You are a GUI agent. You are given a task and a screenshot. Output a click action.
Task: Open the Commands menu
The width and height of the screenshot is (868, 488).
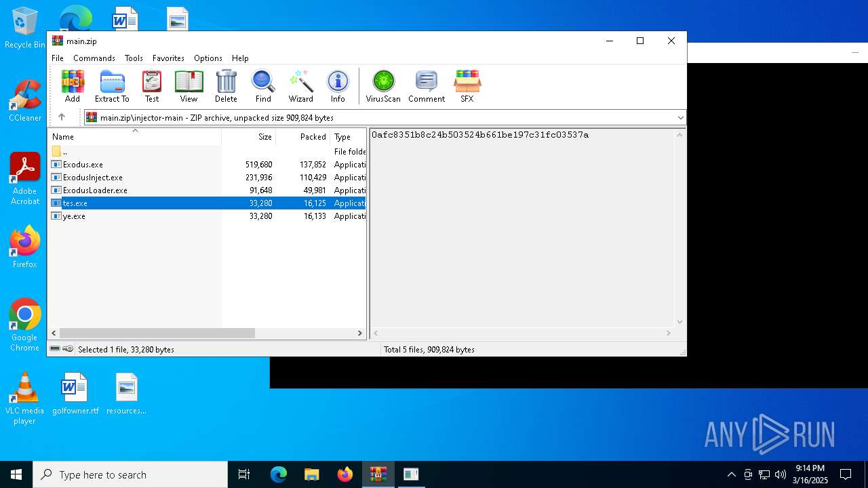94,58
